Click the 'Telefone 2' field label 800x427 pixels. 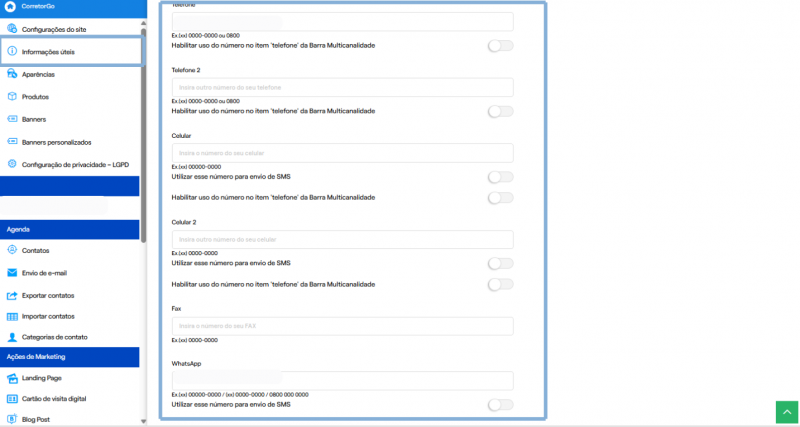[186, 70]
